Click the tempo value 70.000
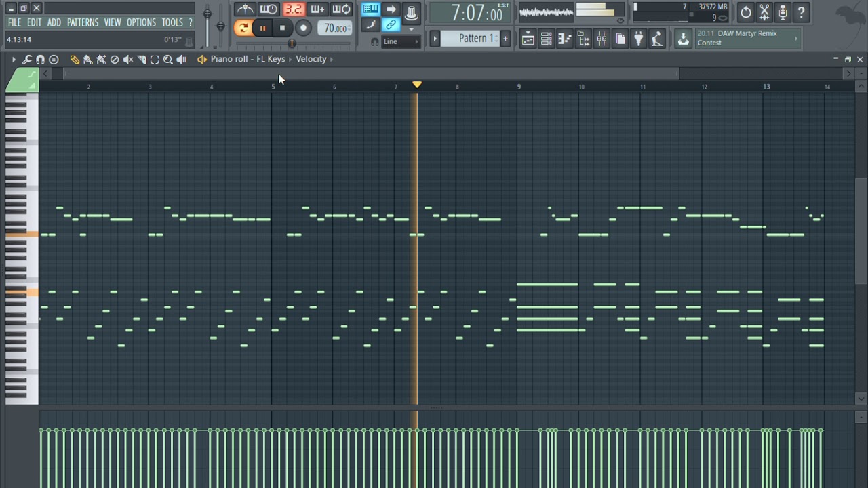The width and height of the screenshot is (868, 488). pyautogui.click(x=335, y=28)
